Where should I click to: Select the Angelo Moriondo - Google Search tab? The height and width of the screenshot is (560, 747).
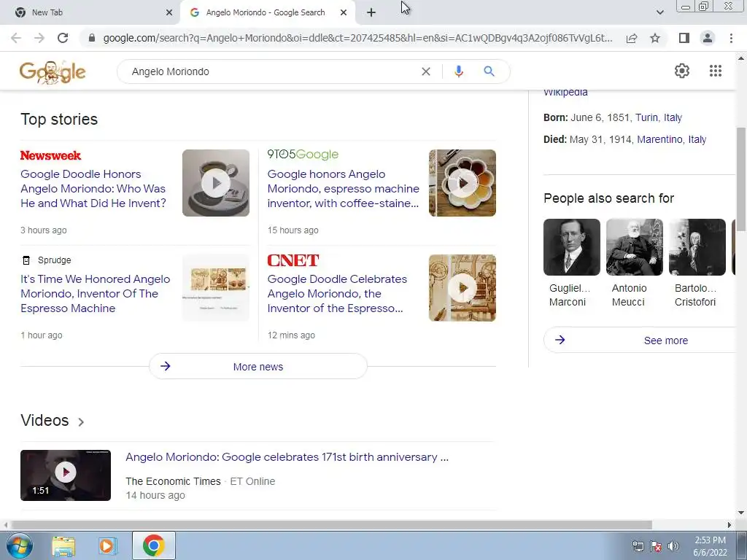[266, 12]
